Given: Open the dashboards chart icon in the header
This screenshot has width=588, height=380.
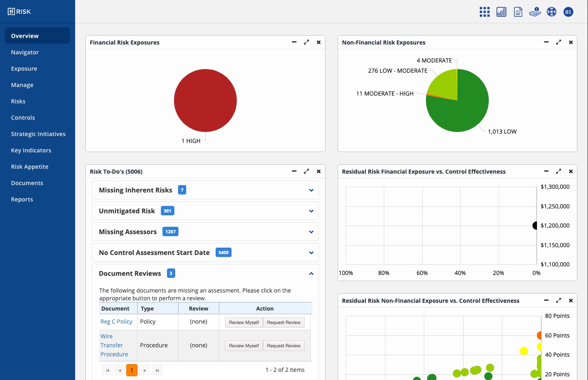Looking at the screenshot, I should pos(501,11).
